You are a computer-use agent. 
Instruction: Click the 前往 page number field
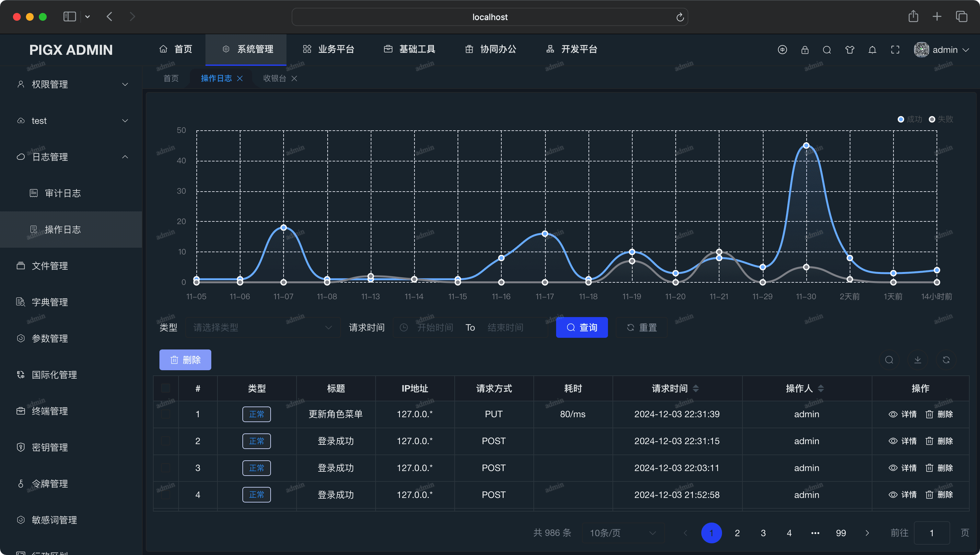coord(932,533)
